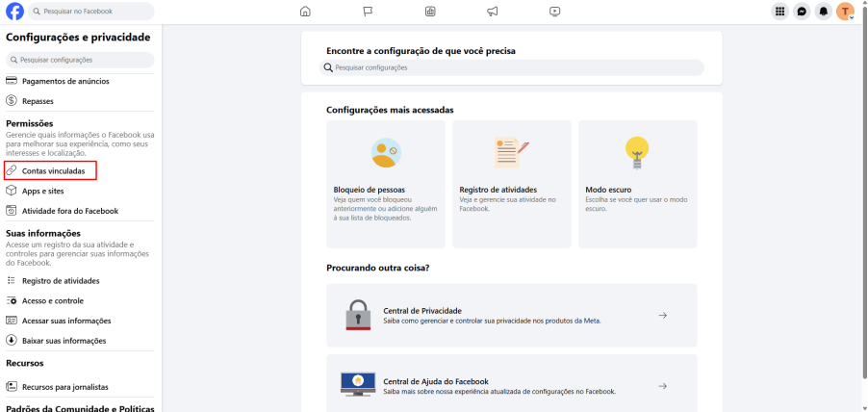The width and height of the screenshot is (868, 412).
Task: Click the icon beside Recursos para jornalistas
Action: (x=12, y=387)
